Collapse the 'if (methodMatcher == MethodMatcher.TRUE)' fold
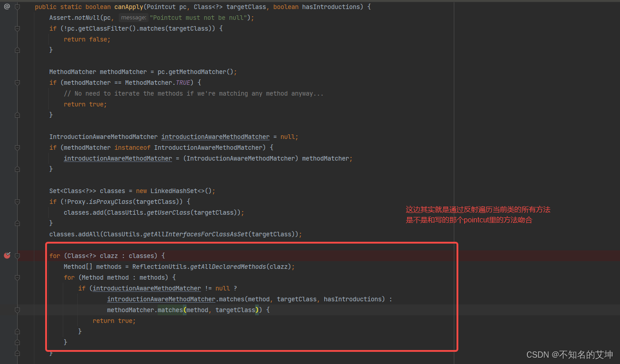The image size is (620, 364). click(17, 83)
